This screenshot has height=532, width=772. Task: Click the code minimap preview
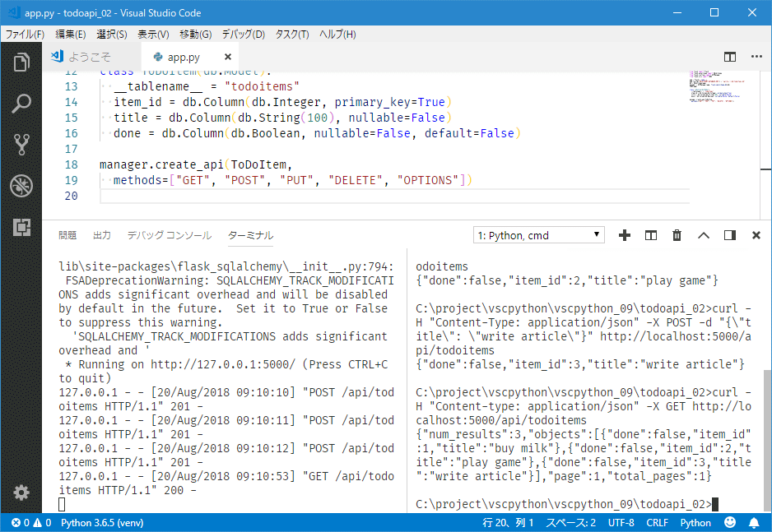718,87
